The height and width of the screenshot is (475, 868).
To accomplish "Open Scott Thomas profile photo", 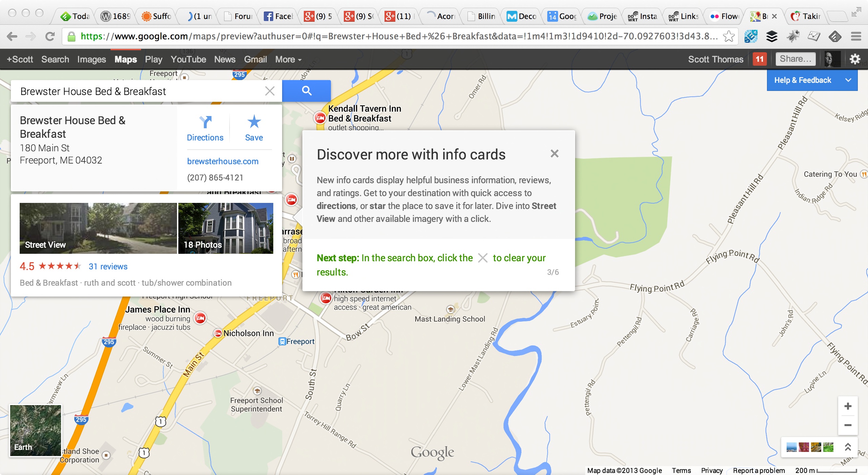I will click(832, 59).
